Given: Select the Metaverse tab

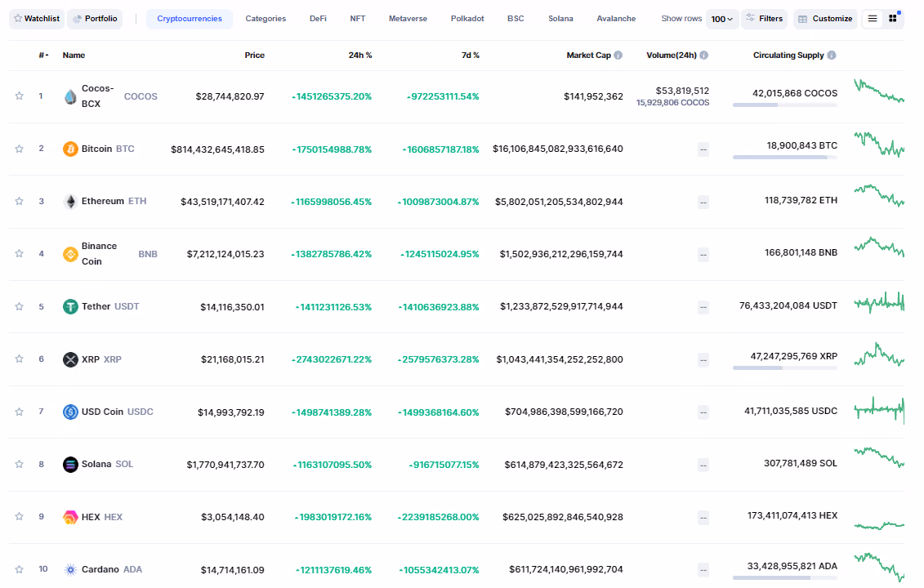Looking at the screenshot, I should [408, 19].
